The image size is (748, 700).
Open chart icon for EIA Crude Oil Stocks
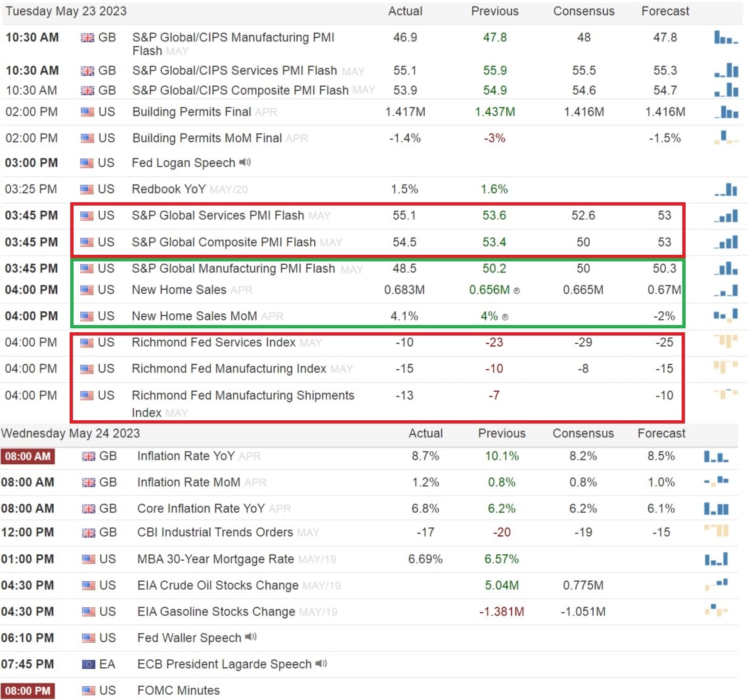pos(716,584)
